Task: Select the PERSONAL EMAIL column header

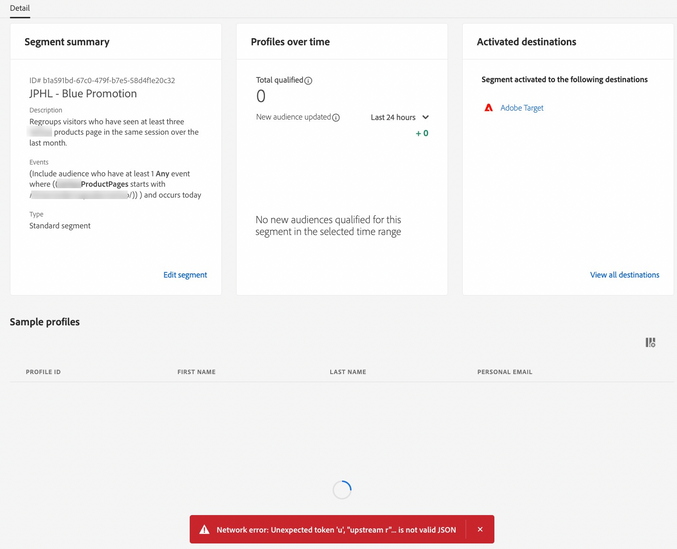Action: (x=504, y=372)
